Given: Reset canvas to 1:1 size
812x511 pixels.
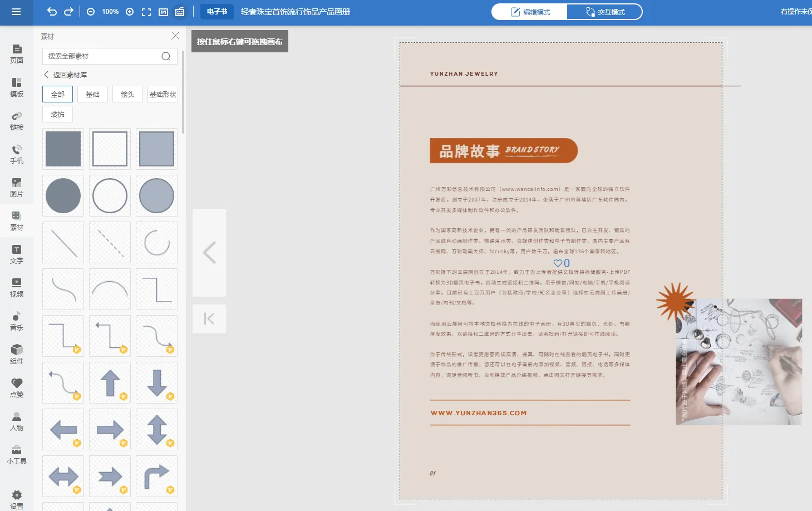Looking at the screenshot, I should [x=163, y=12].
